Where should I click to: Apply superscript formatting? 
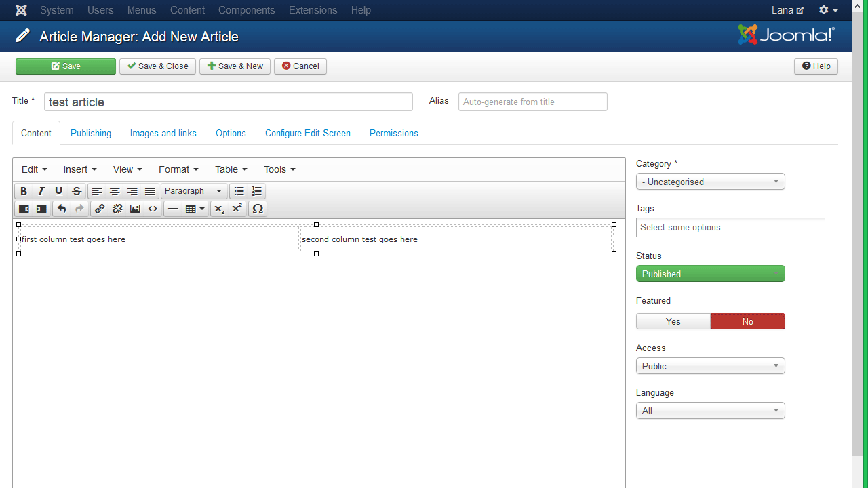pyautogui.click(x=236, y=209)
